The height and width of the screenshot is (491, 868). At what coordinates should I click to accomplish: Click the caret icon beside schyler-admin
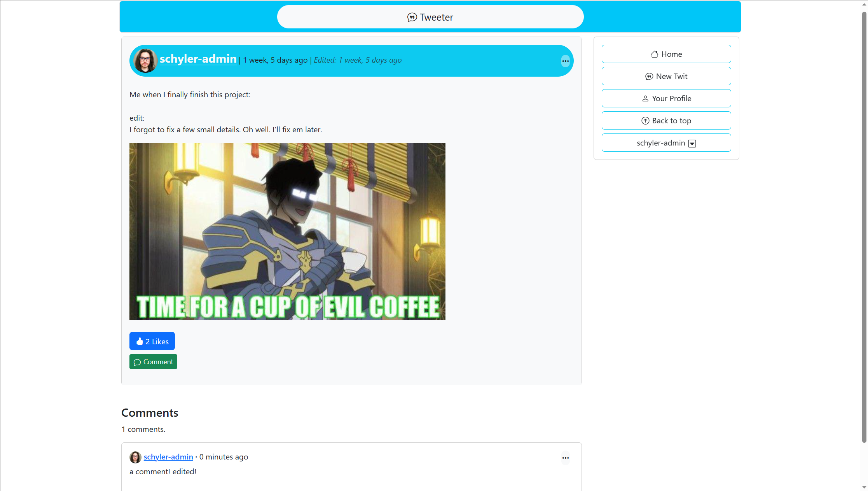pos(692,143)
